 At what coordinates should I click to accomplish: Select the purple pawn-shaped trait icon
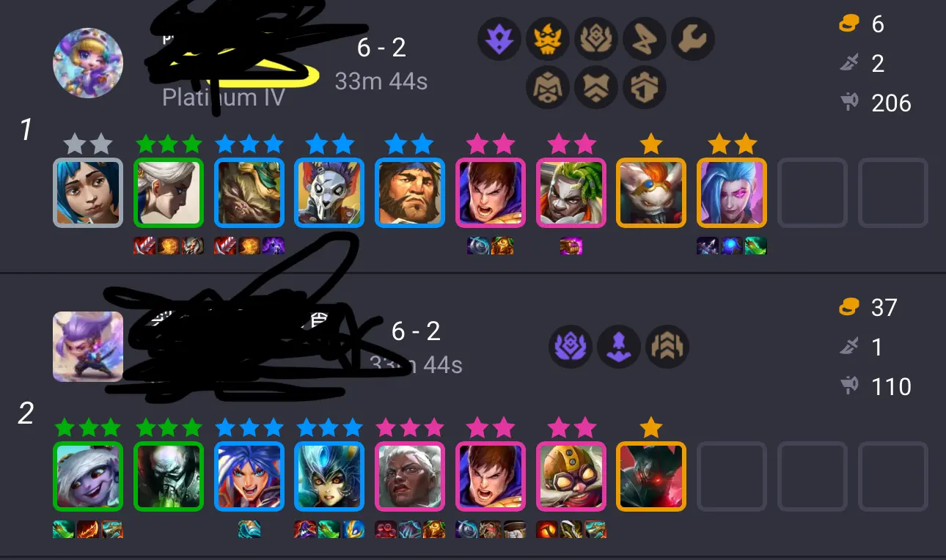click(x=619, y=347)
